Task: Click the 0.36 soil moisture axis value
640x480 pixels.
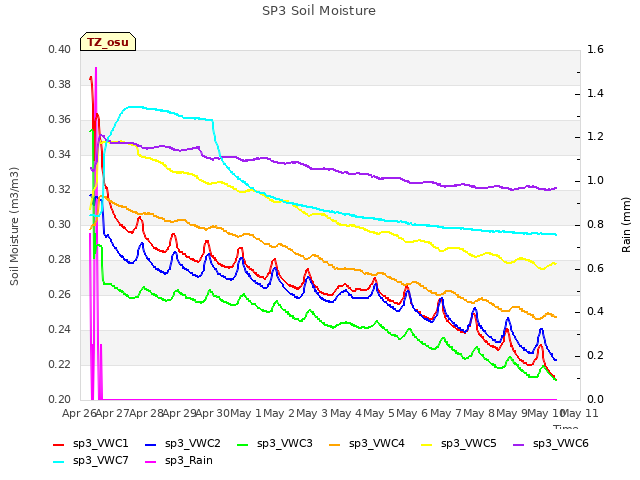Action: [x=60, y=120]
